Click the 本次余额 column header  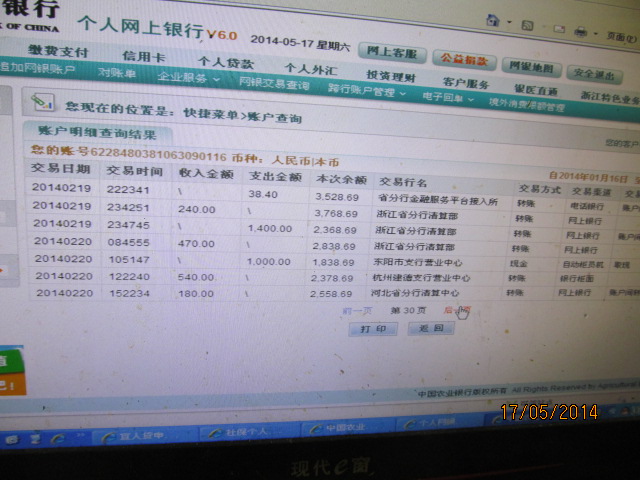pyautogui.click(x=341, y=179)
